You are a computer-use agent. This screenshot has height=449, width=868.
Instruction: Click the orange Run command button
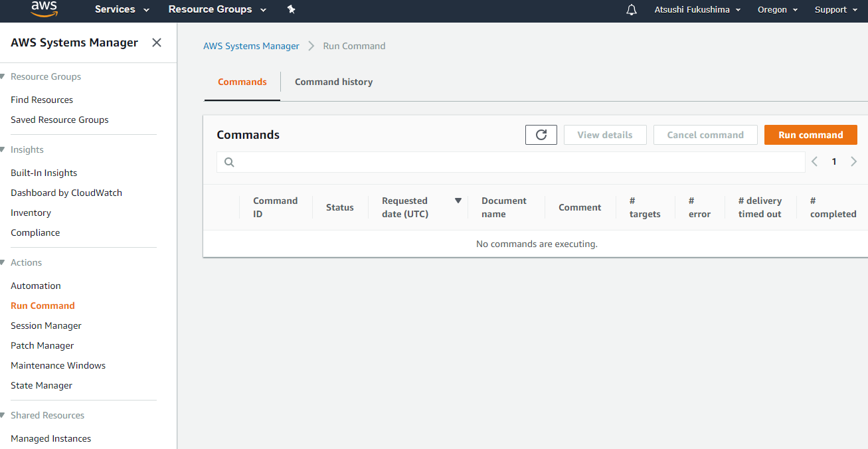click(811, 135)
